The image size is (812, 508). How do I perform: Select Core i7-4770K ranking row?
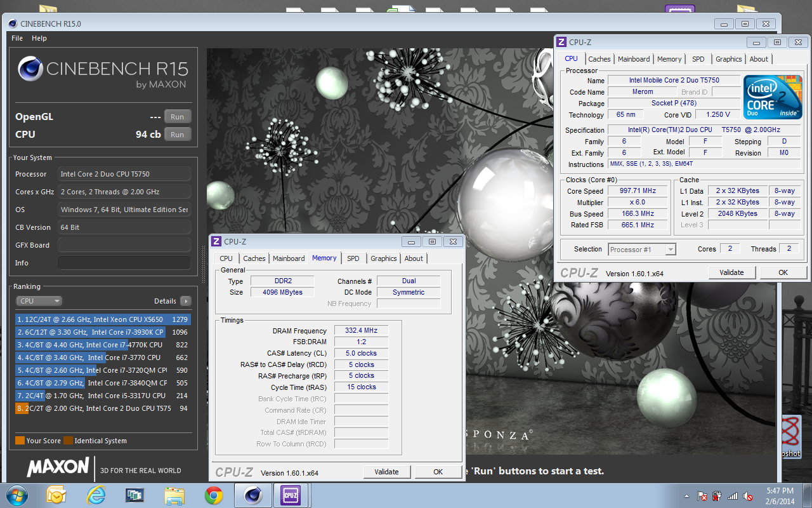[x=103, y=345]
